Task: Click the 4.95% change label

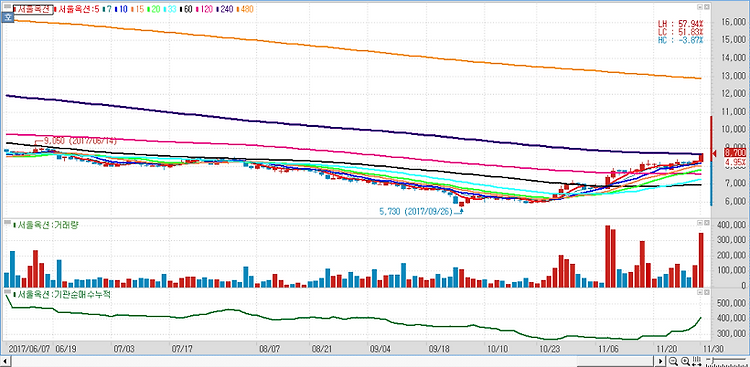Action: [x=736, y=163]
